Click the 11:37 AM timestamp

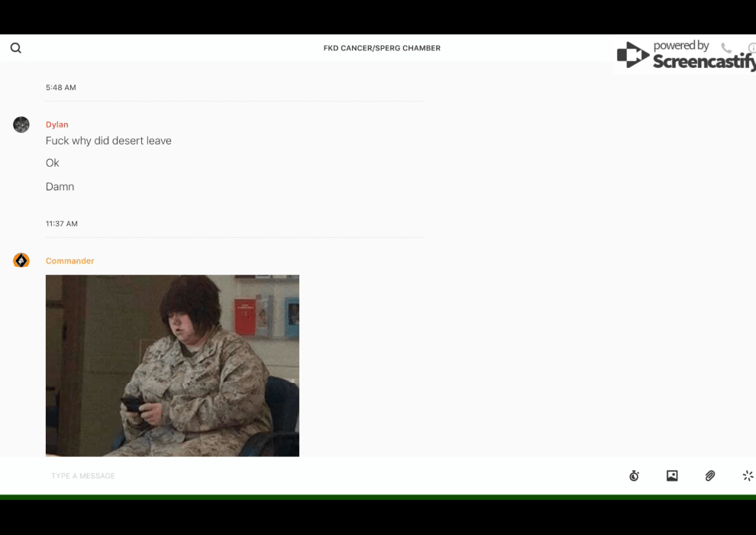62,224
